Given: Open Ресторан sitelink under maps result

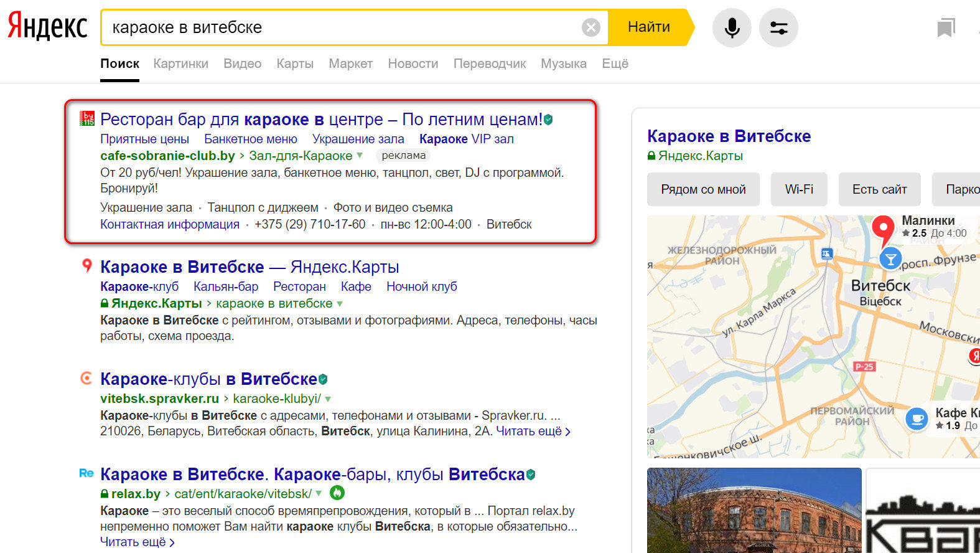Looking at the screenshot, I should [x=299, y=286].
